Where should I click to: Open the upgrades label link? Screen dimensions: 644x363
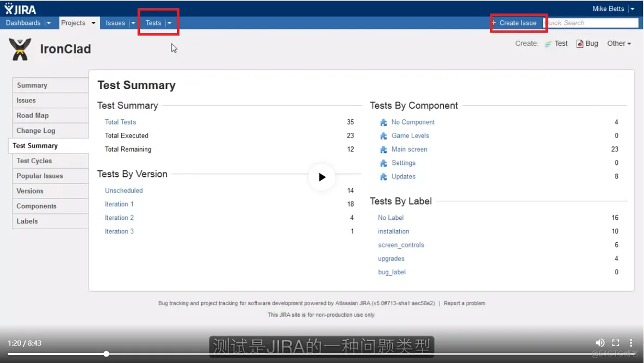(x=391, y=258)
